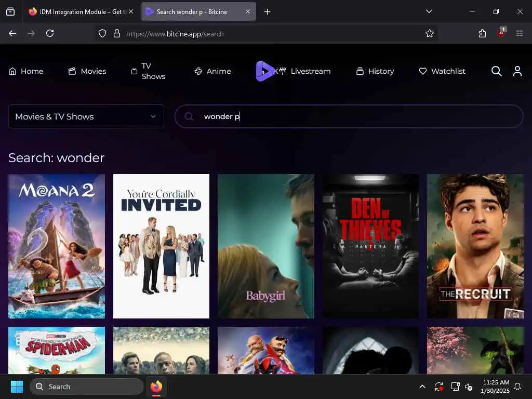The width and height of the screenshot is (532, 399).
Task: Open the Windows Start menu
Action: (x=17, y=387)
